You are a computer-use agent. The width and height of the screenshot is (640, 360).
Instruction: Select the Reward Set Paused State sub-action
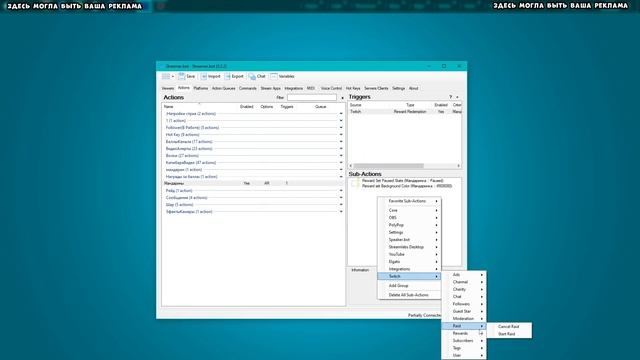[402, 180]
